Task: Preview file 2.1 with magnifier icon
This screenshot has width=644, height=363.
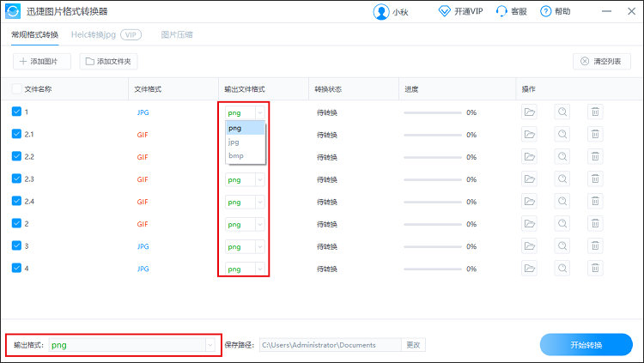Action: pos(562,134)
